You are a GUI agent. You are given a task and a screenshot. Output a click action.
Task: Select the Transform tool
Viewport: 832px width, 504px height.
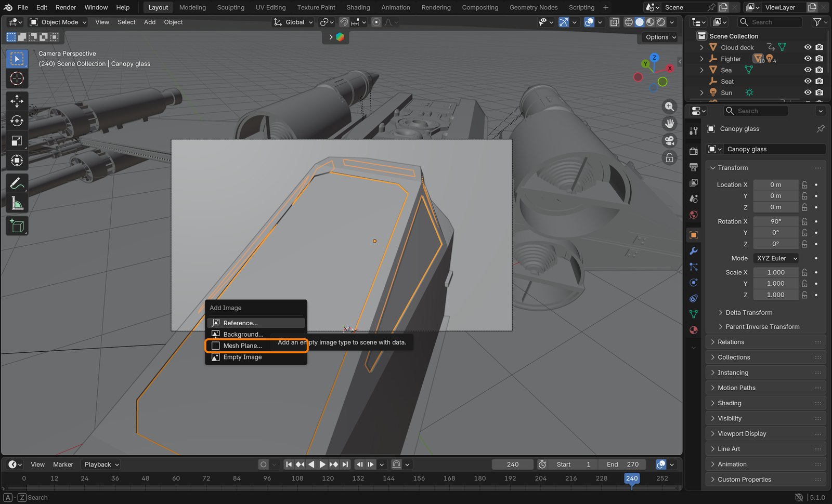click(17, 161)
